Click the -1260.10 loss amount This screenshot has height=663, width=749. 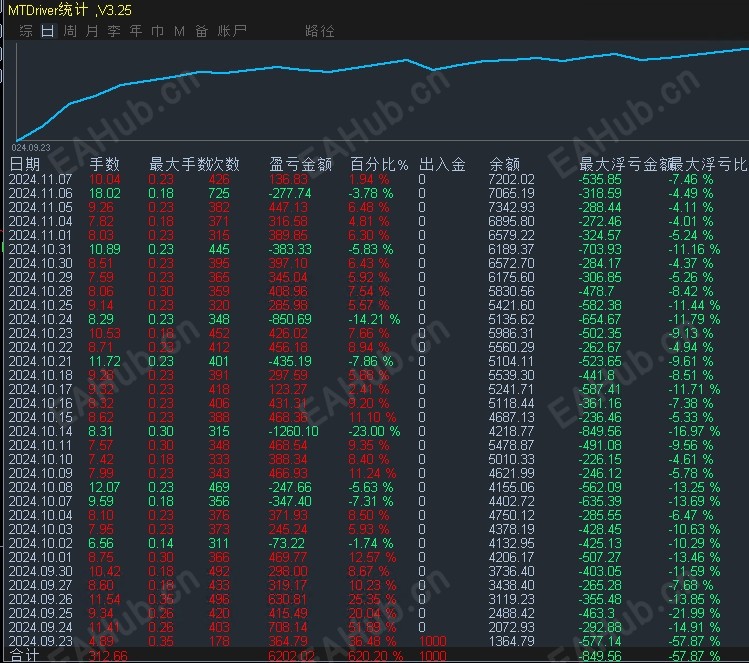pos(293,431)
